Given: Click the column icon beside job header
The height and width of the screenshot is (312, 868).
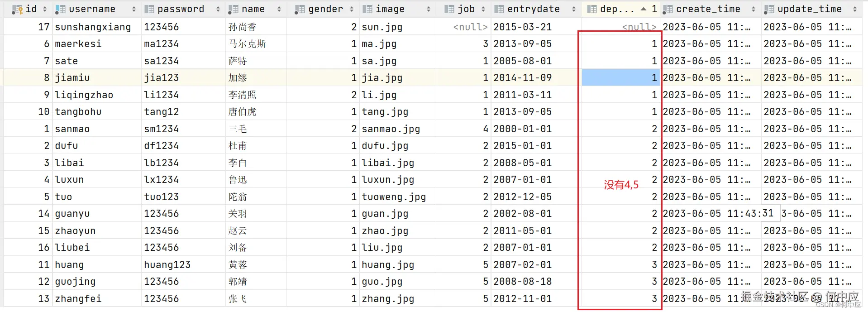Looking at the screenshot, I should pyautogui.click(x=449, y=9).
